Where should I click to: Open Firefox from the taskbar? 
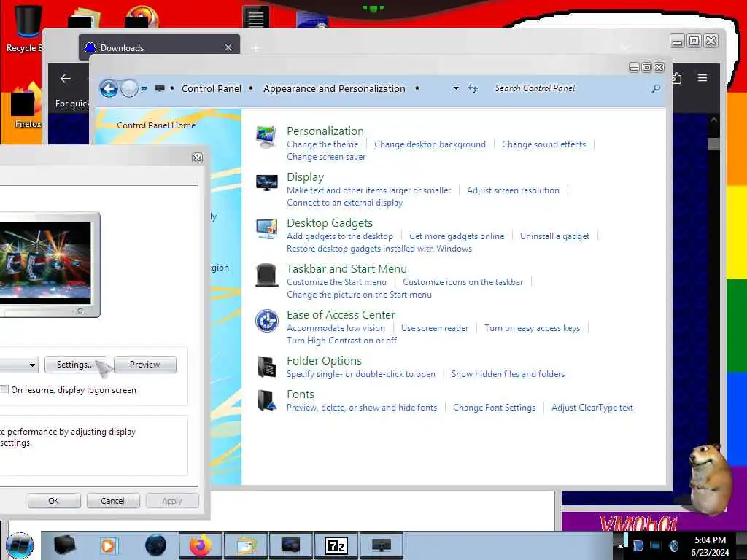coord(200,545)
